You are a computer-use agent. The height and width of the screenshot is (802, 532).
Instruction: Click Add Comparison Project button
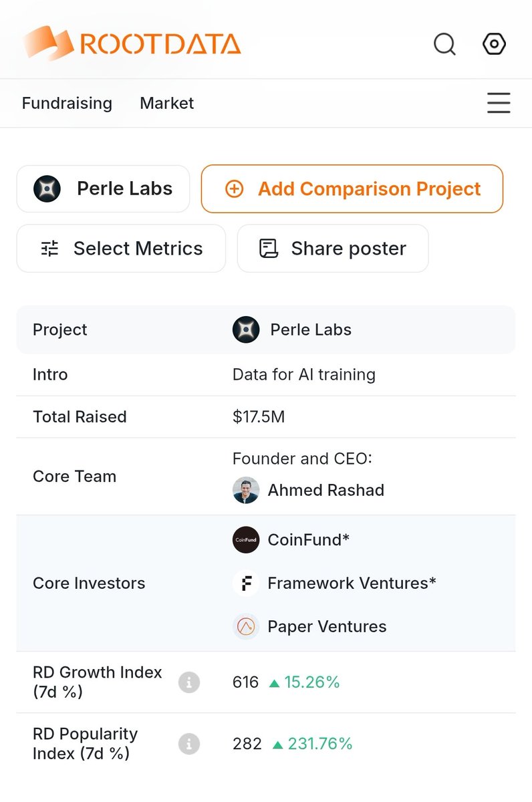pos(352,189)
